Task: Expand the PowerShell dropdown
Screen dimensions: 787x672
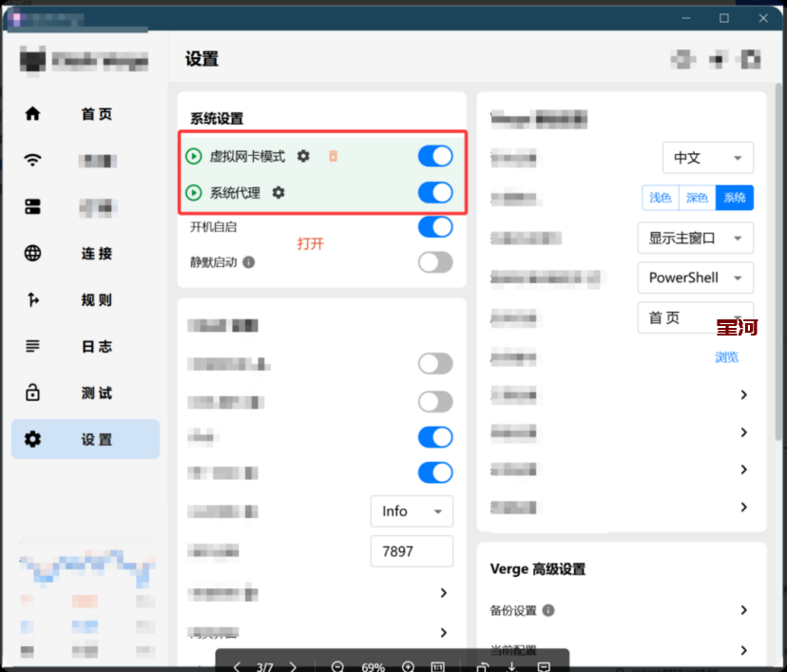Action: [x=695, y=278]
